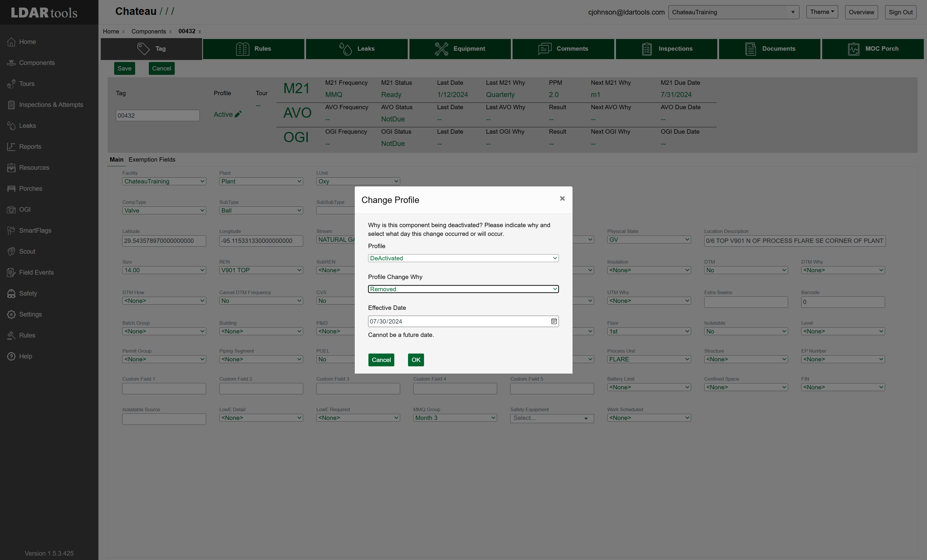
Task: Open the MMQ Group Month 3 dropdown
Action: tap(455, 418)
